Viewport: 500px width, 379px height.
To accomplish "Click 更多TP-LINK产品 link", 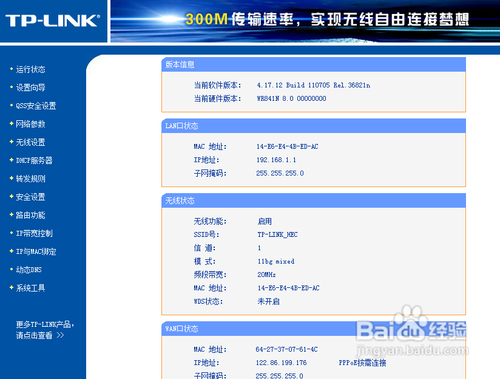I will point(44,324).
